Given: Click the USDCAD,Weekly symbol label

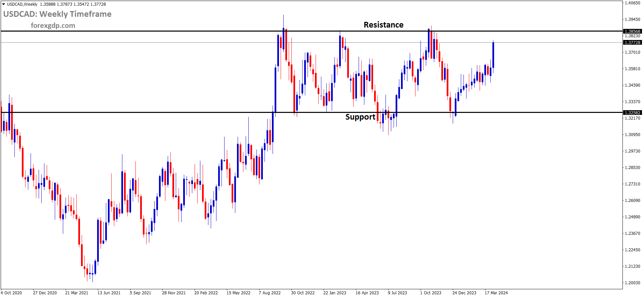Looking at the screenshot, I should click(22, 4).
